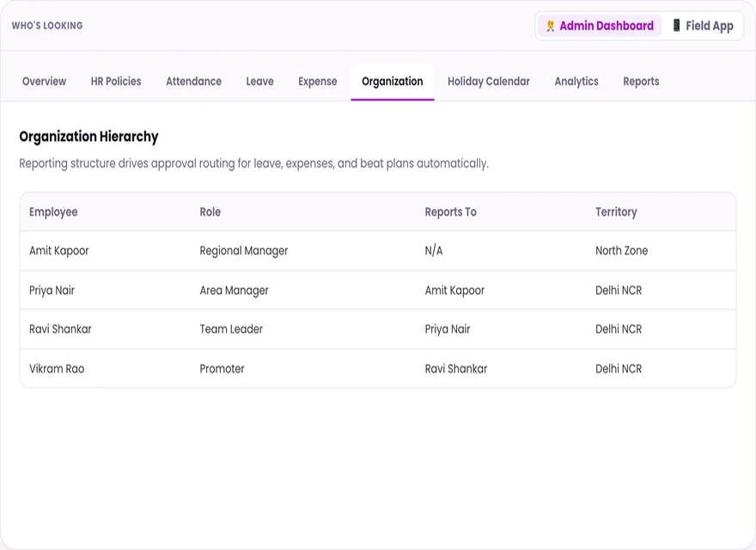756x550 pixels.
Task: Click the Role column header
Action: (x=210, y=211)
